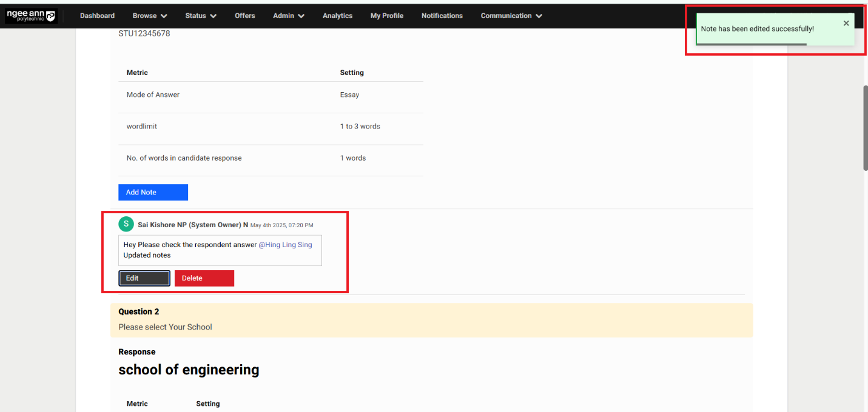Screen dimensions: 868x412
Task: Navigate to Analytics
Action: click(x=337, y=16)
